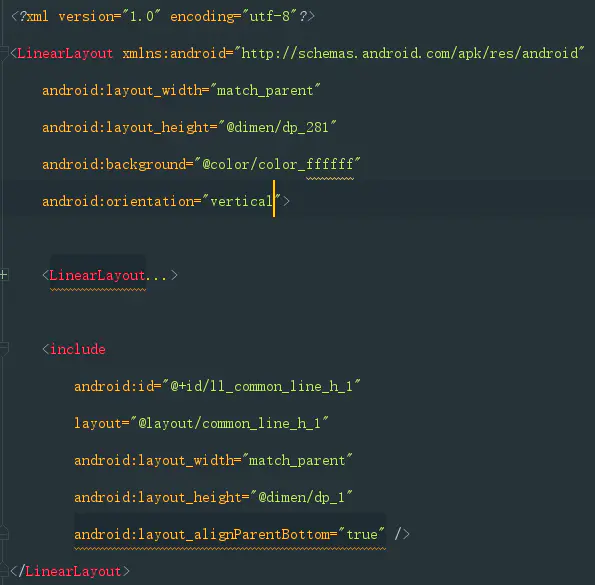The width and height of the screenshot is (595, 585).
Task: Click the android:background attribute name
Action: (114, 164)
